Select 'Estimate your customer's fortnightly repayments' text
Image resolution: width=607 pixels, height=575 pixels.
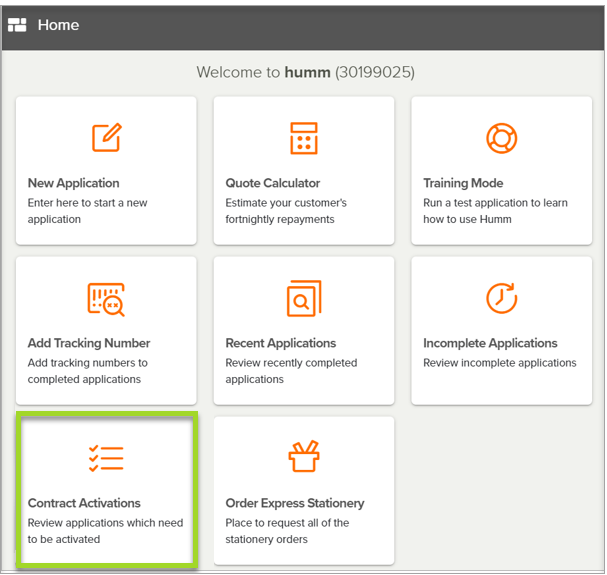[286, 211]
